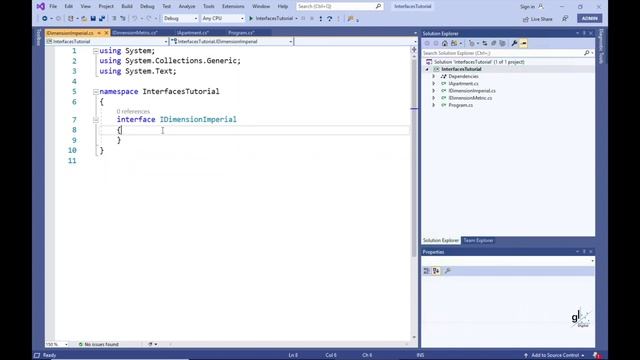Viewport: 640px width, 360px height.
Task: Click the ADMIN button
Action: [x=589, y=18]
